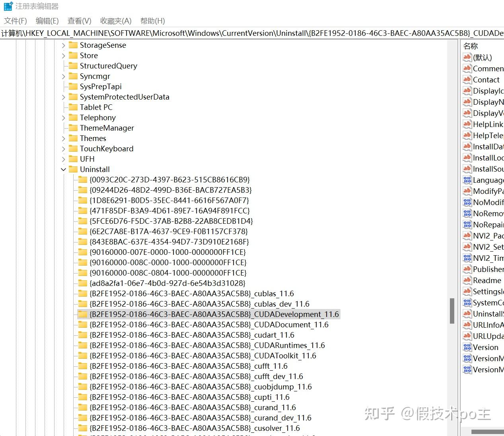Select the SystemComponent DWORD value icon
The height and width of the screenshot is (436, 504).
point(467,302)
